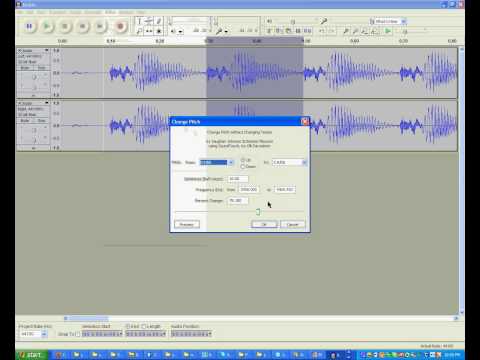Click the red Record button
This screenshot has height=360, width=480.
click(x=120, y=26)
